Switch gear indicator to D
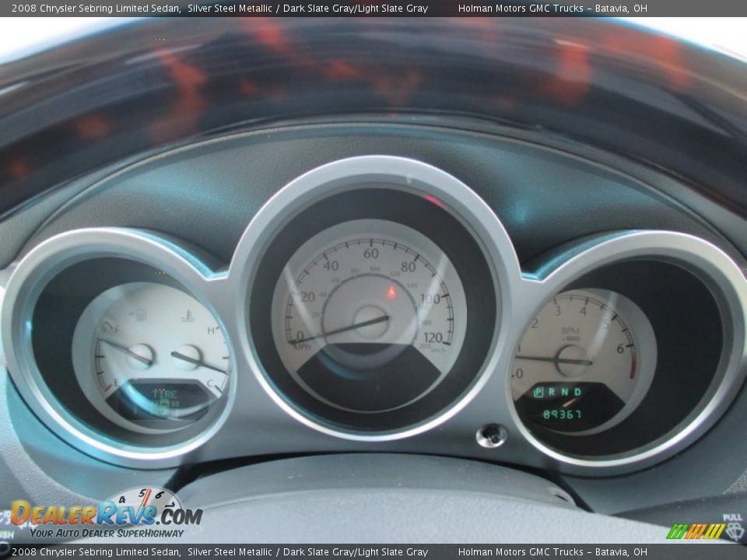The height and width of the screenshot is (560, 747). 577,391
